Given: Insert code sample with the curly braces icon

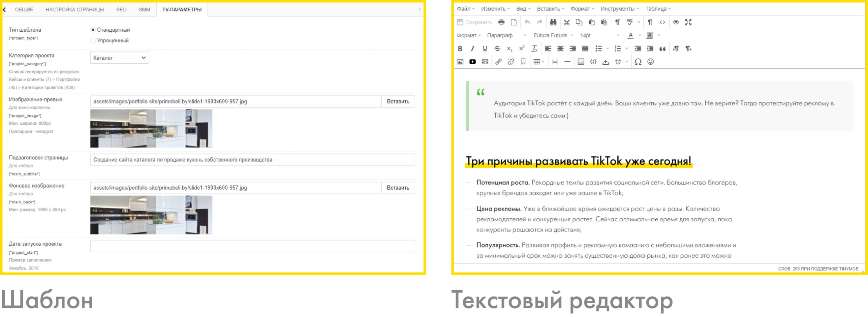Looking at the screenshot, I should coord(593,62).
